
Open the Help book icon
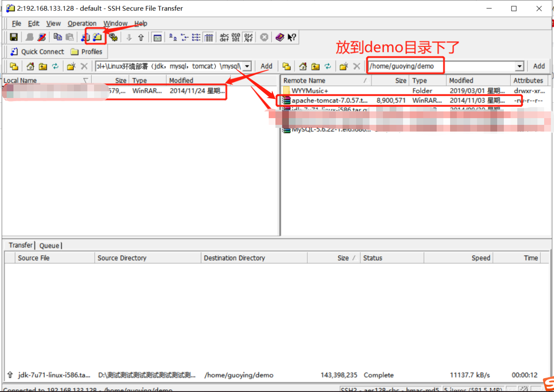pyautogui.click(x=280, y=38)
